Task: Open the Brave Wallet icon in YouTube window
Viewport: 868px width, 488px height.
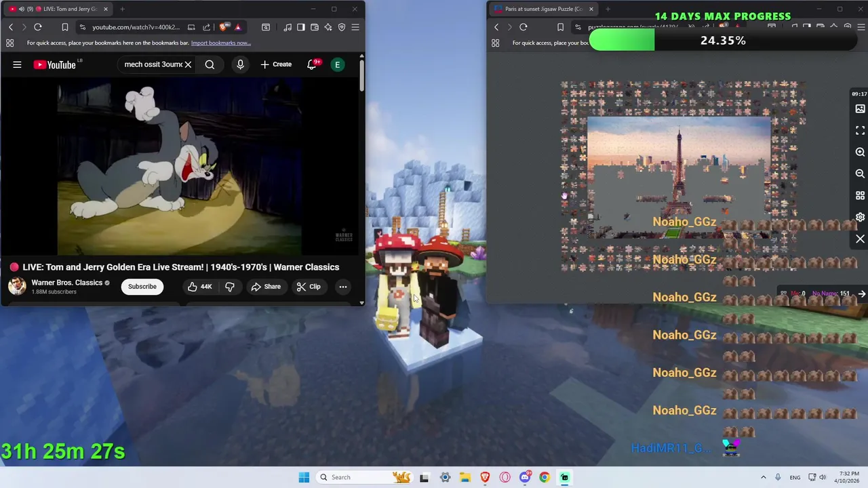Action: [x=315, y=27]
